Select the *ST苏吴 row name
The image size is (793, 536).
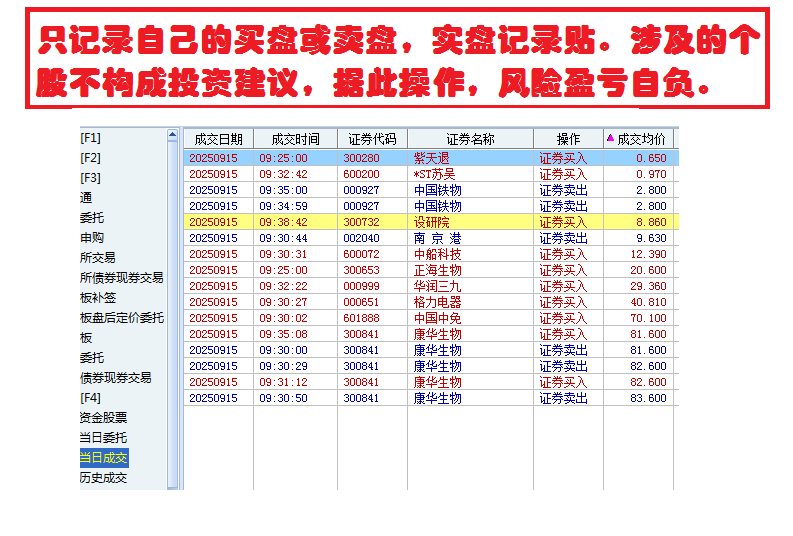[x=434, y=174]
